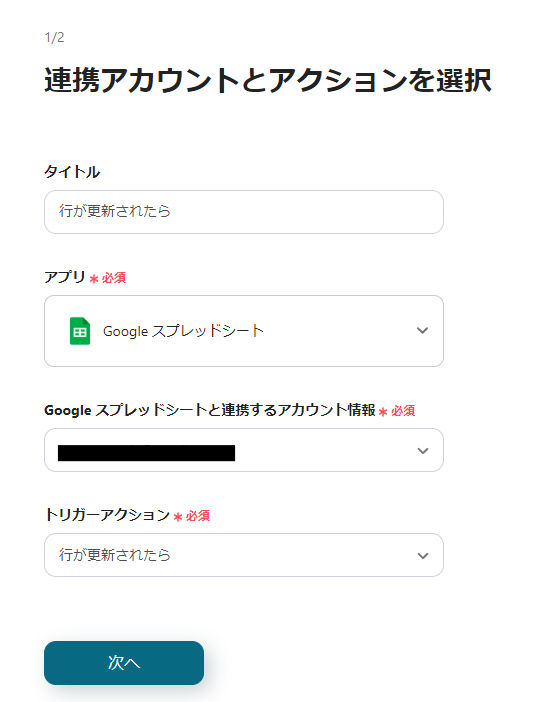This screenshot has height=702, width=536.
Task: Click the asterisk after アカウント情報 label
Action: [383, 411]
